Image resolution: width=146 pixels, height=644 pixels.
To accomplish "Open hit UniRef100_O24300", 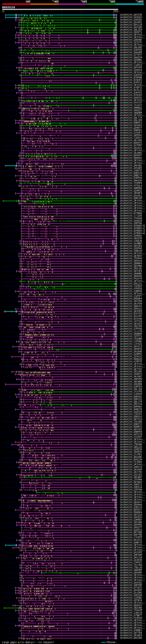I will coord(131,17).
